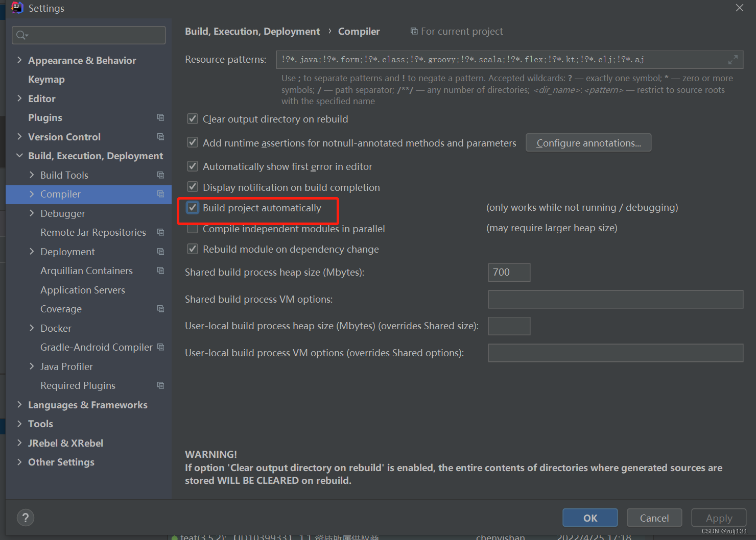The width and height of the screenshot is (756, 540).
Task: Click the Apply button
Action: click(x=719, y=518)
